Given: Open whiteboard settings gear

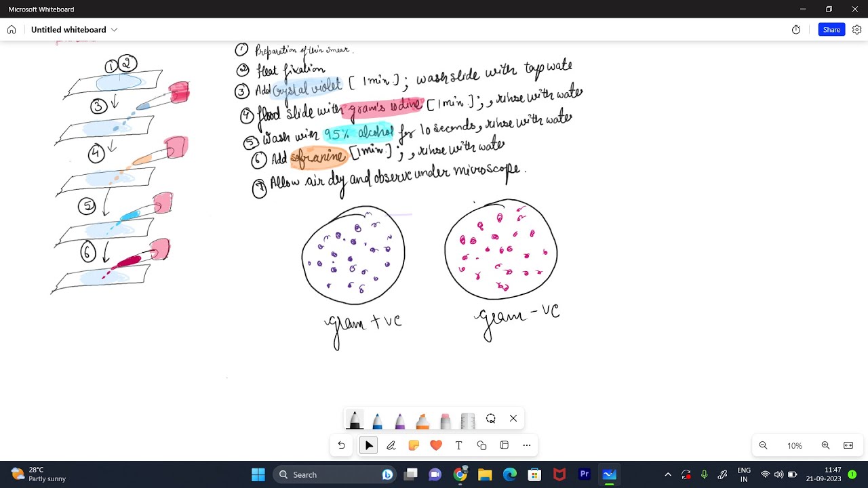Looking at the screenshot, I should click(x=856, y=30).
